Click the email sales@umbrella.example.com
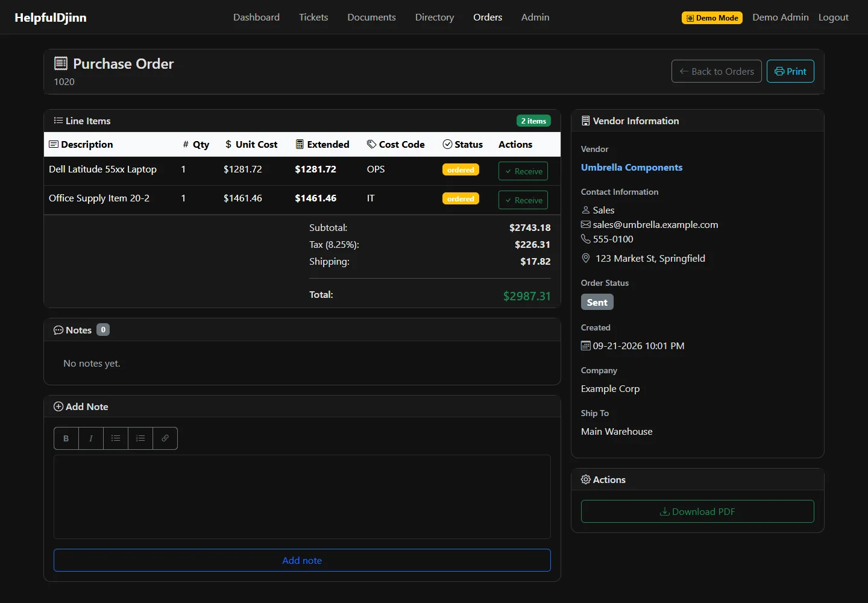The width and height of the screenshot is (868, 603). (x=655, y=224)
